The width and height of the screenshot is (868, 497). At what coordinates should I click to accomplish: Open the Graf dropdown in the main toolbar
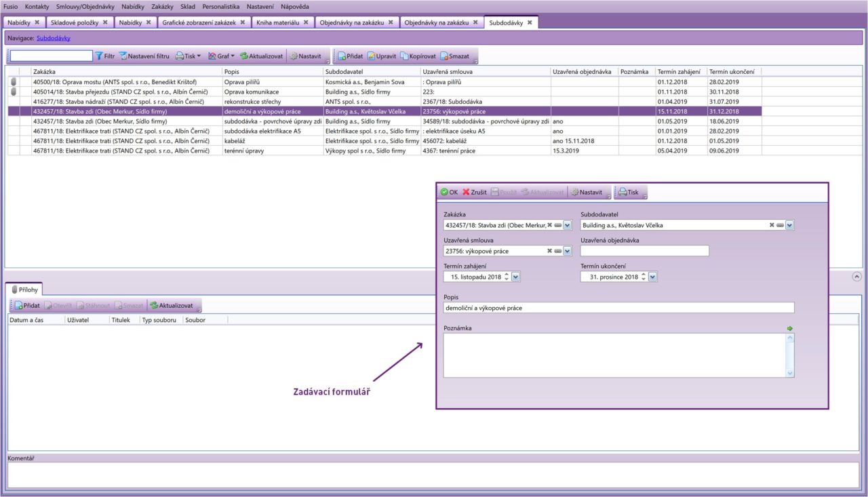[x=221, y=56]
